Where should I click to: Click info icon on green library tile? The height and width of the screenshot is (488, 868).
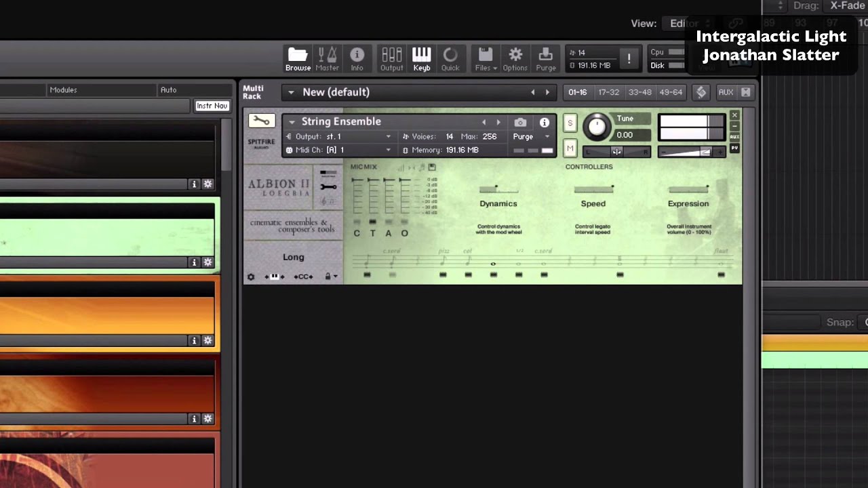pyautogui.click(x=194, y=262)
